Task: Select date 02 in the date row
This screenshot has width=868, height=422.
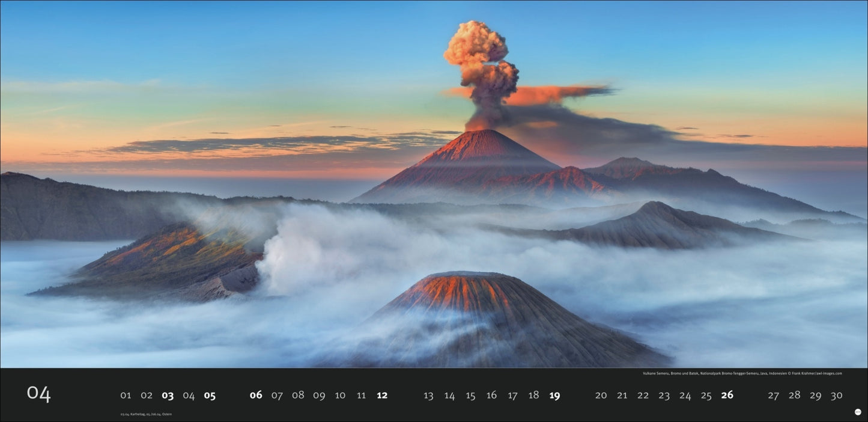Action: (147, 396)
